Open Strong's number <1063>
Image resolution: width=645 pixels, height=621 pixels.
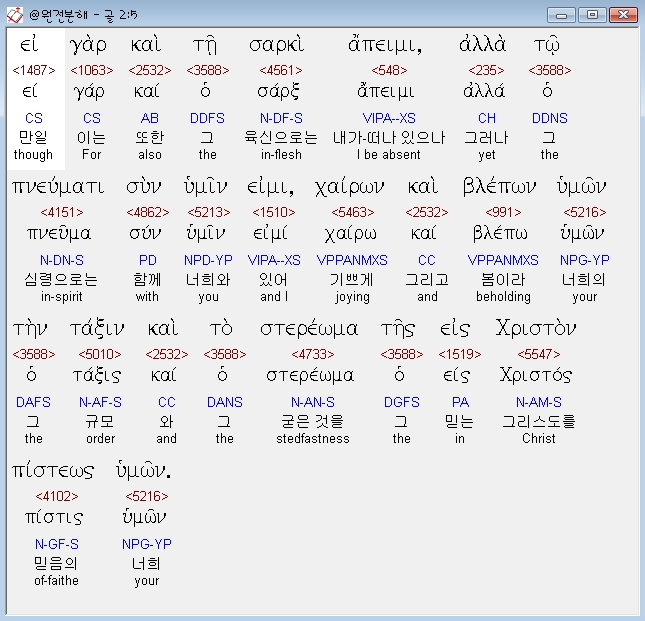pos(92,70)
